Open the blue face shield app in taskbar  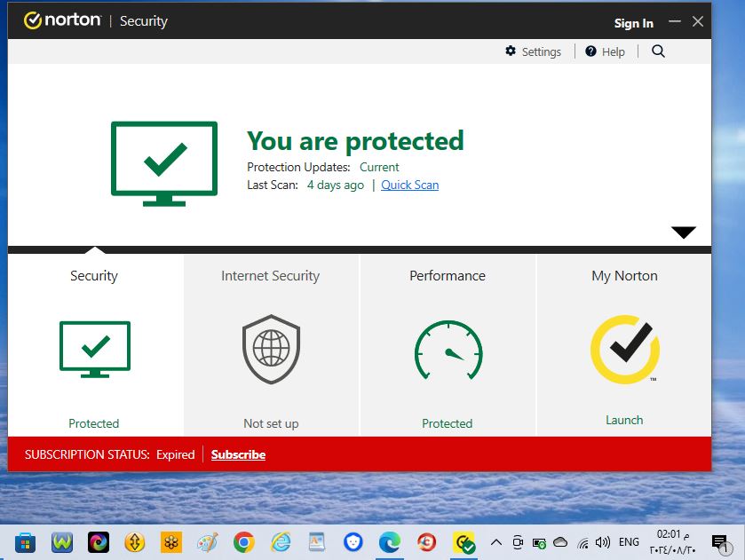coord(353,542)
